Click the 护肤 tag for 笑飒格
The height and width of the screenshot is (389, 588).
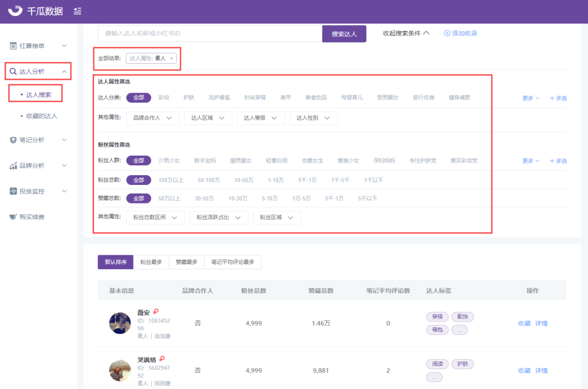tap(462, 364)
